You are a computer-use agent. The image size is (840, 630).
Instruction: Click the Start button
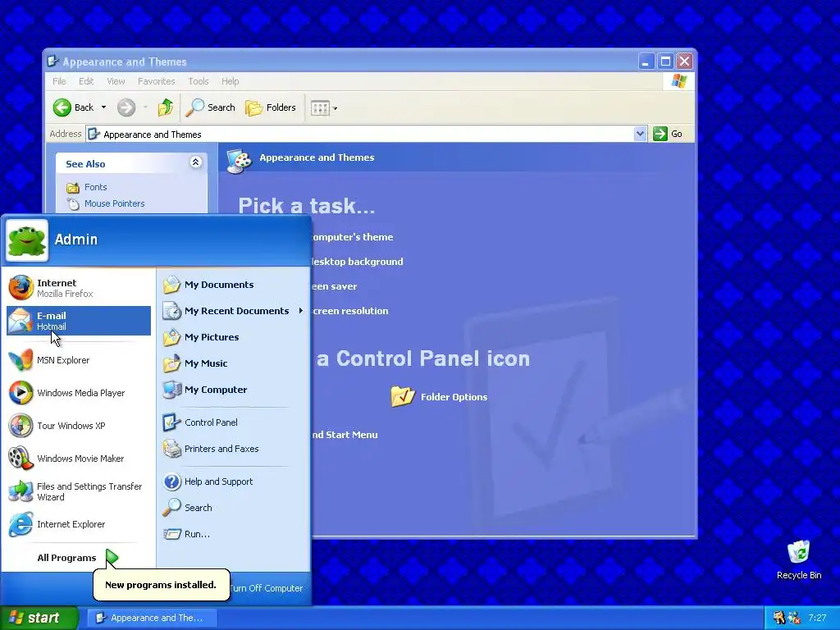point(39,618)
